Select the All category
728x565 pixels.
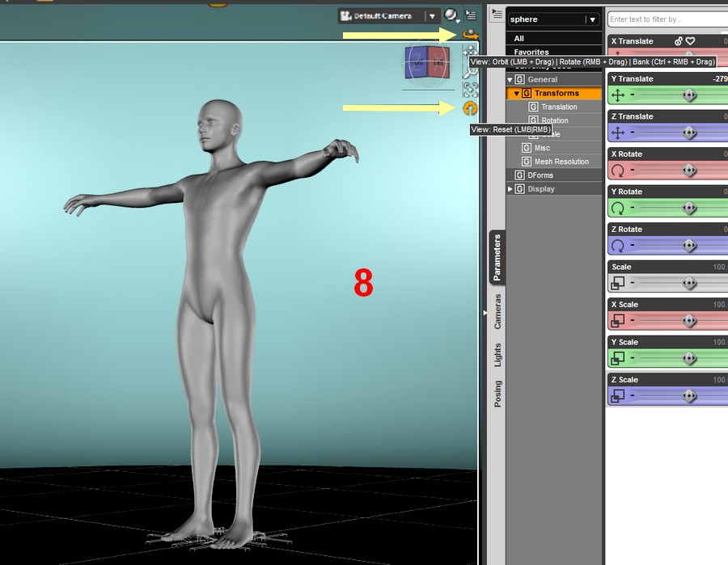[x=554, y=39]
